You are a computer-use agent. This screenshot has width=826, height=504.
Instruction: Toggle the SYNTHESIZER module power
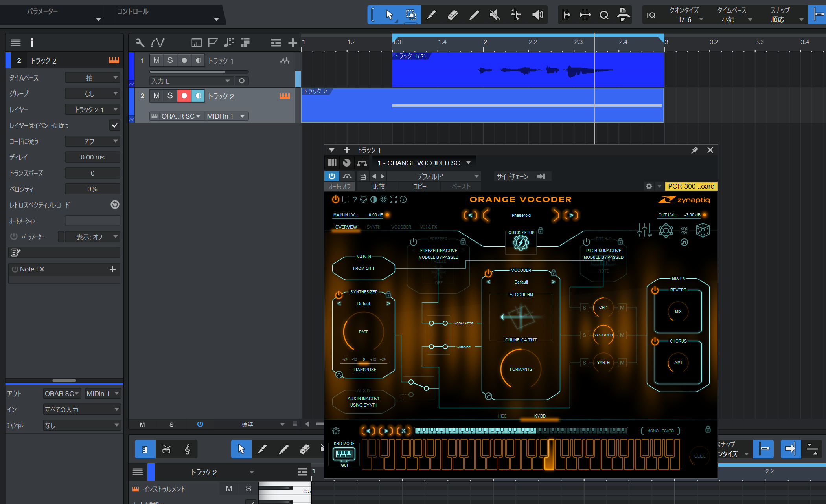click(x=338, y=295)
